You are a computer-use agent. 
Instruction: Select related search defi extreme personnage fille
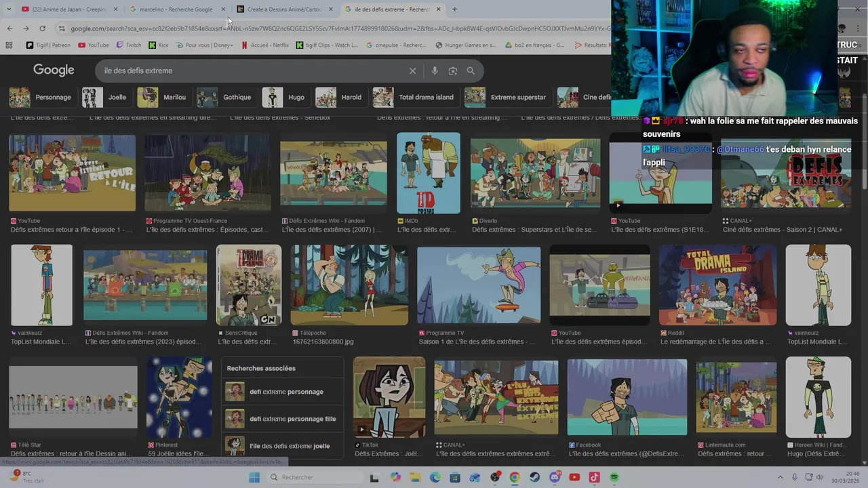pos(281,419)
